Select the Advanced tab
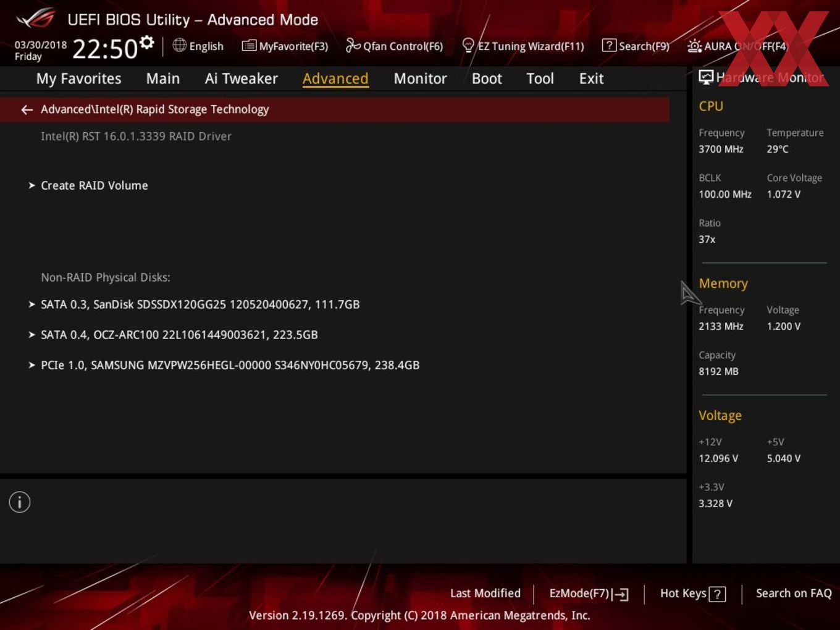Image resolution: width=840 pixels, height=630 pixels. (x=335, y=78)
